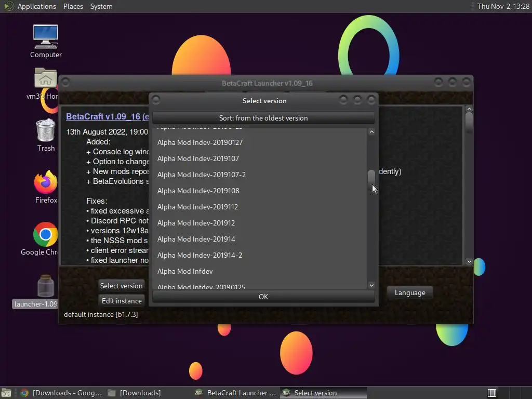Click the clock showing Thu Nov 2, 13:28
532x399 pixels.
point(503,6)
